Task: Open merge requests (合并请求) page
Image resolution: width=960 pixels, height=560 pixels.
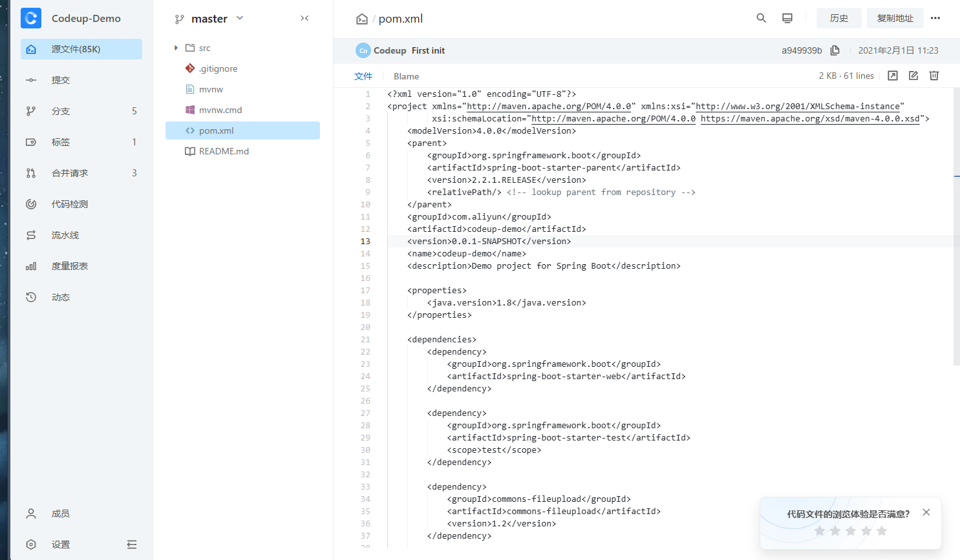Action: point(81,173)
